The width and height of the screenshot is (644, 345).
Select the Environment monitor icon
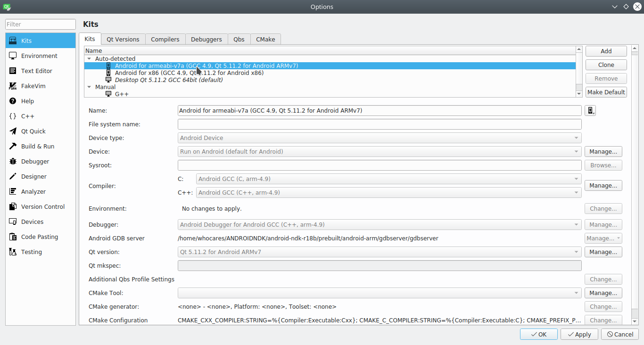(x=13, y=56)
